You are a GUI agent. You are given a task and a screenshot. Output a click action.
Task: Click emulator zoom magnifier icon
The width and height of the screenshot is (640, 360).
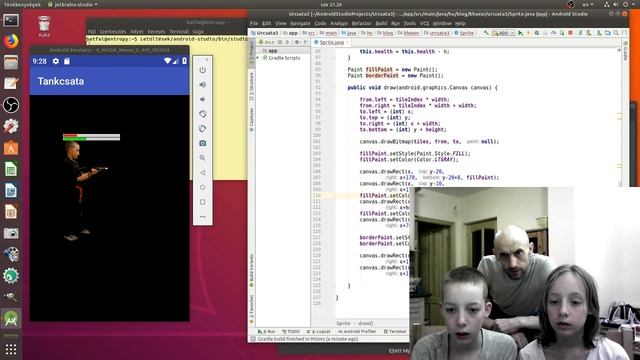[202, 158]
